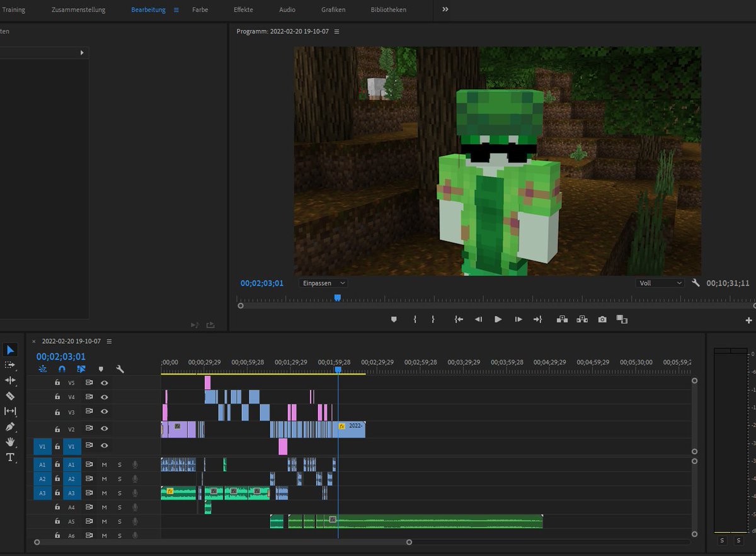Switch to the Farbe workspace
The height and width of the screenshot is (556, 756).
pos(200,10)
